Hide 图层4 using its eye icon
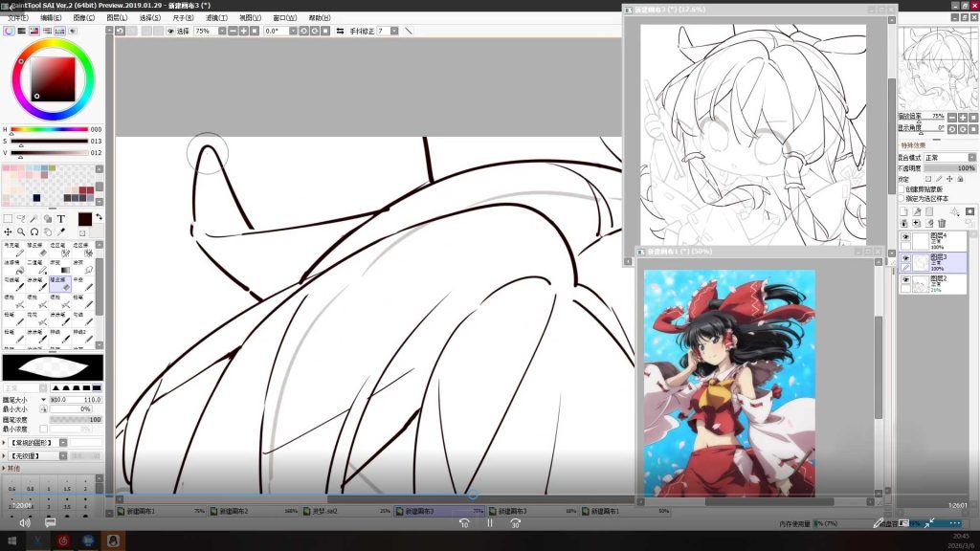Image resolution: width=980 pixels, height=551 pixels. coord(905,237)
